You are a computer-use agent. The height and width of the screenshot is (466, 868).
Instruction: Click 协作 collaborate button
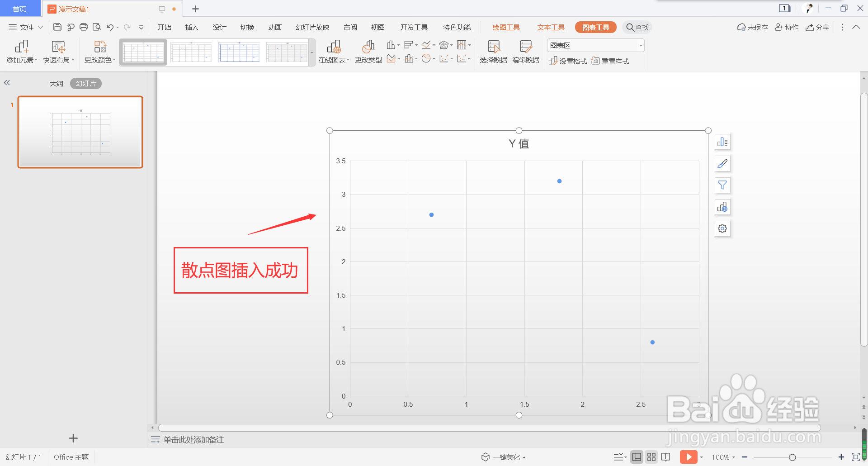click(787, 27)
